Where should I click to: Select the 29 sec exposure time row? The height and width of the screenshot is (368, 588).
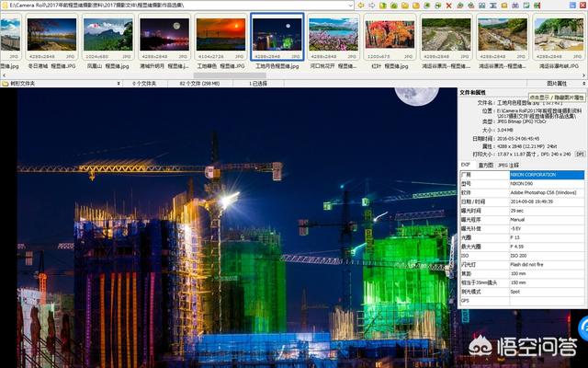(x=522, y=211)
